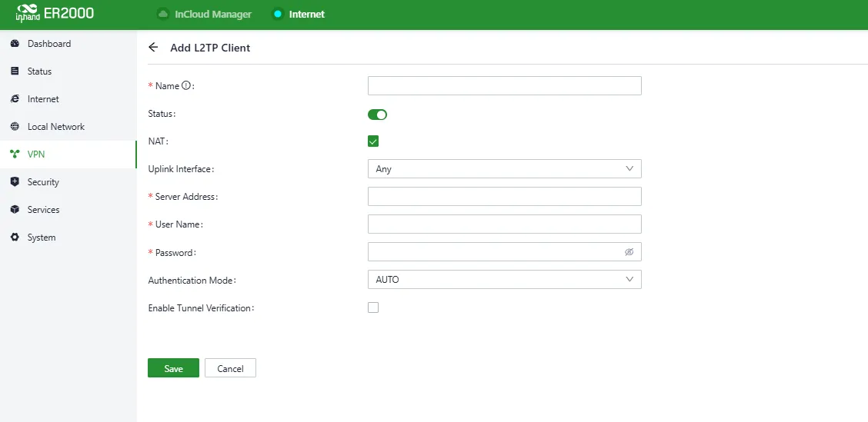Focus the Password input field
The width and height of the screenshot is (868, 422).
click(504, 251)
